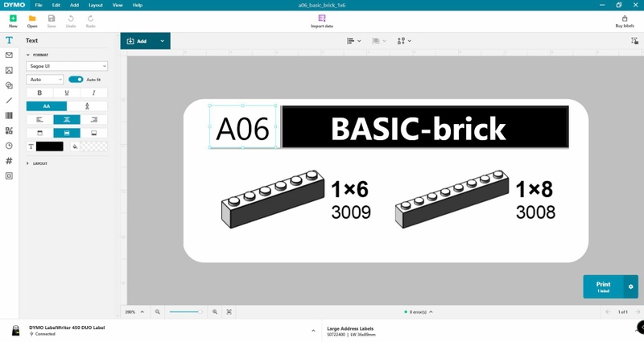Create a New label
Viewport: 644px width, 342px height.
click(x=13, y=21)
